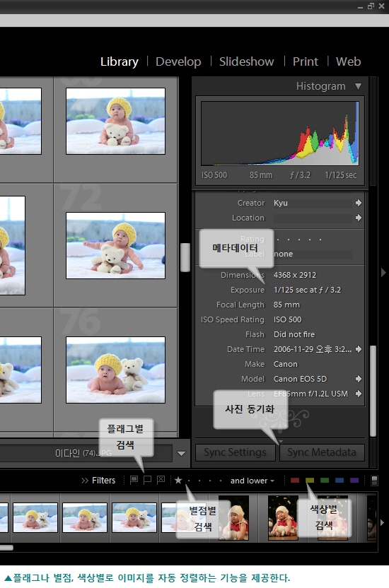389x588 pixels.
Task: Click the Exposure value 1/125 sec at f / 3.2
Action: [x=307, y=290]
